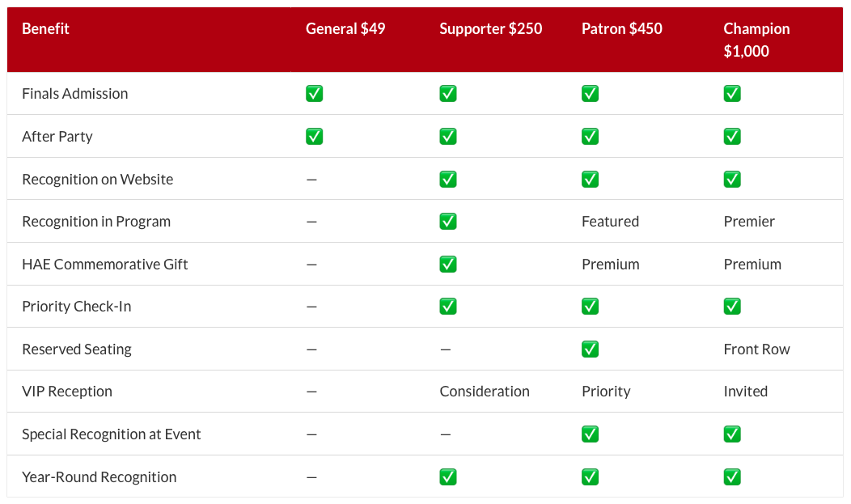
Task: Click Reserved Seating checkmark under Patron column
Action: pos(590,349)
